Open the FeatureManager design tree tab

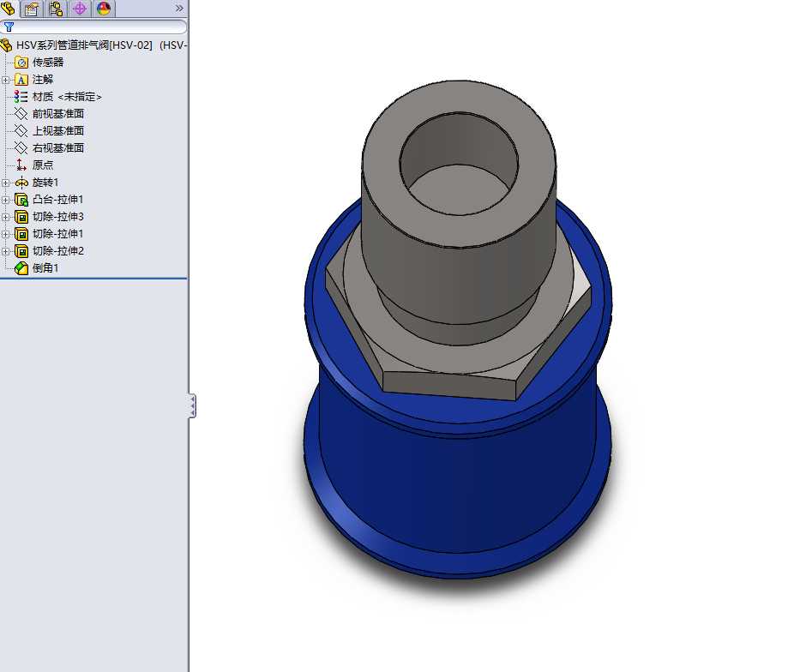pyautogui.click(x=9, y=9)
